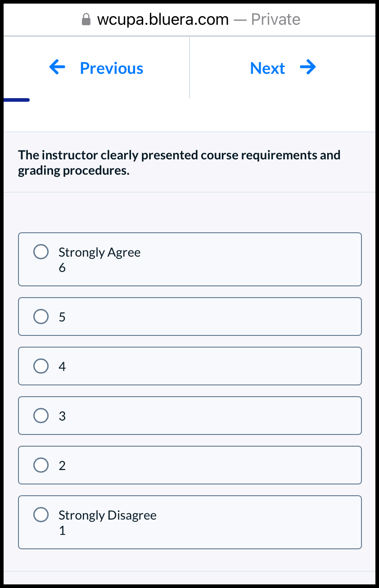Choose the radio button for rating 5
This screenshot has height=588, width=379.
(41, 317)
